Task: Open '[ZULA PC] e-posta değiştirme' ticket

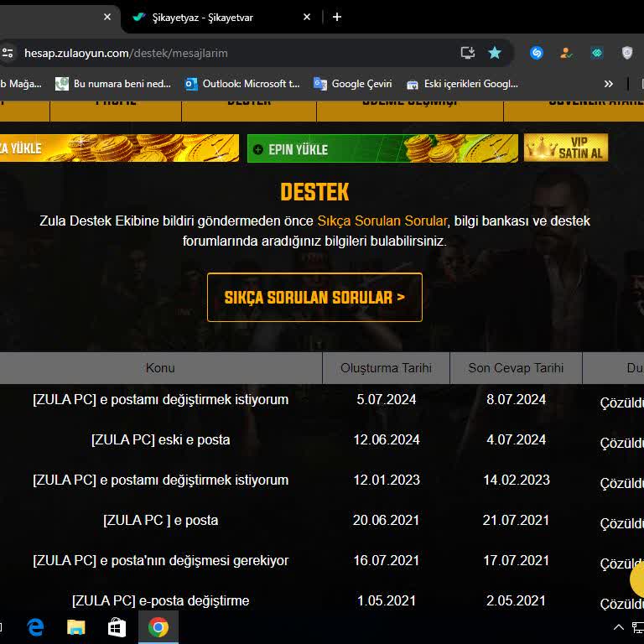Action: 161,601
